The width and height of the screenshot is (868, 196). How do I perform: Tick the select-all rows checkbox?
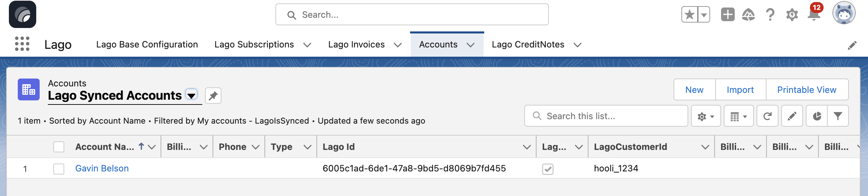point(59,147)
